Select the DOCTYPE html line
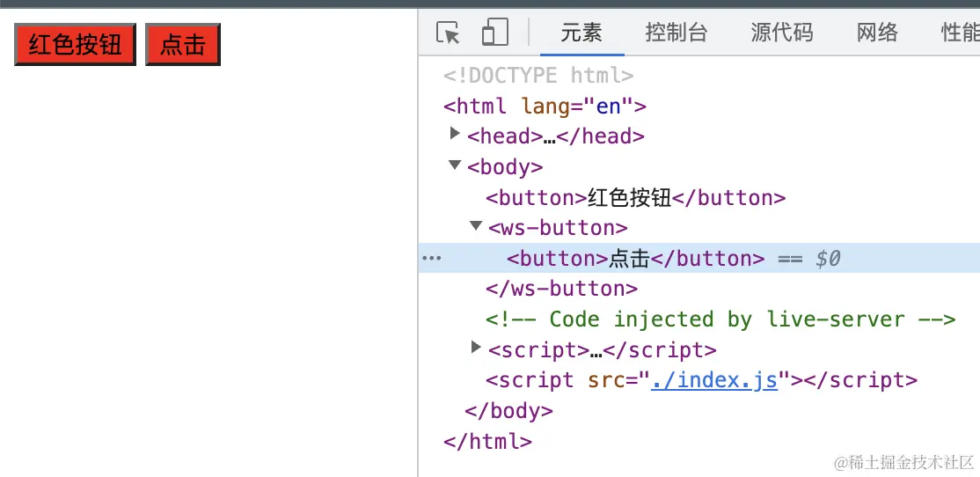Screen dimensions: 980x477 (x=538, y=77)
